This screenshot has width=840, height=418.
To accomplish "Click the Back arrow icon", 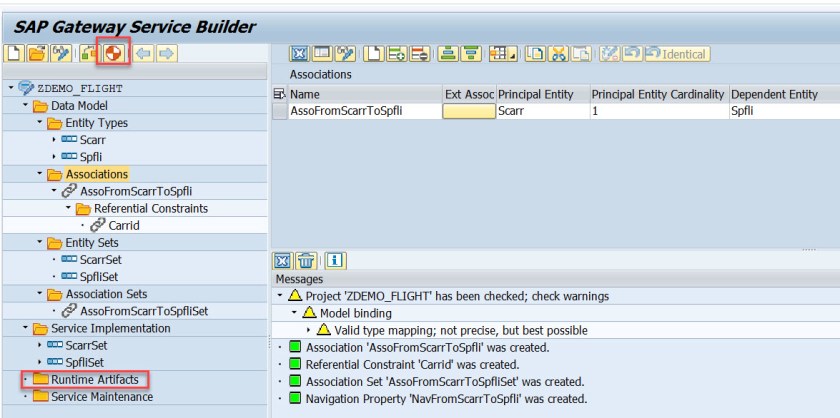I will click(x=144, y=54).
